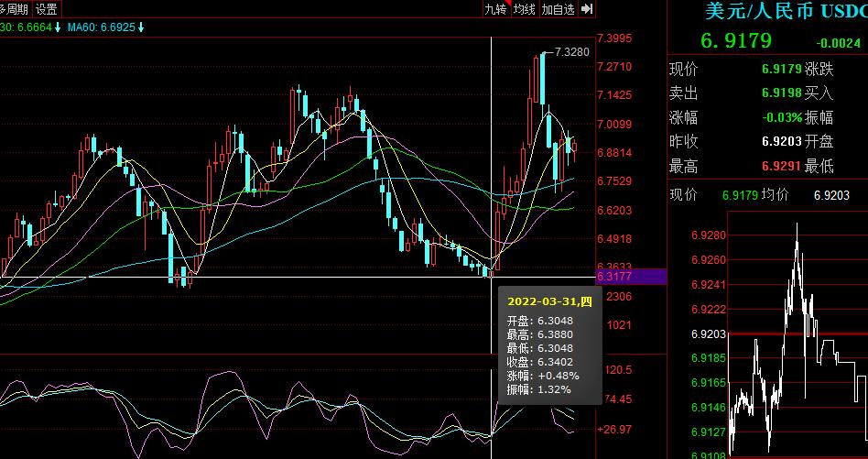Click the +26.97 oscillator axis label

(x=614, y=429)
